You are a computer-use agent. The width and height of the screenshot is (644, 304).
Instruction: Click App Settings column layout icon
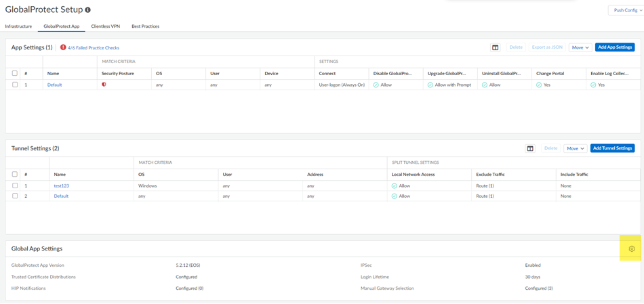point(495,47)
